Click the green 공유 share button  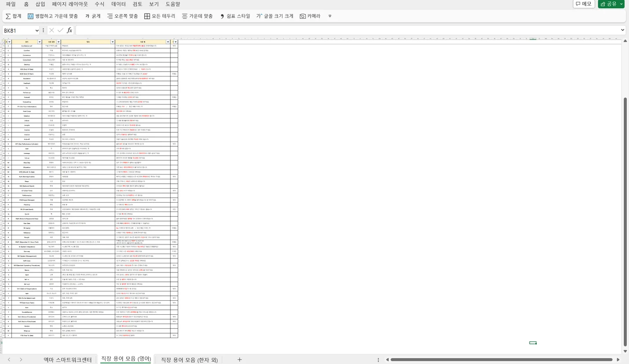point(611,4)
